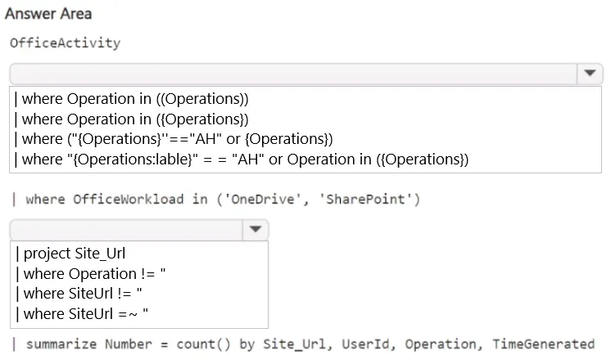The image size is (611, 364).
Task: Select the '{Operations:lable}' where clause option
Action: coord(241,160)
